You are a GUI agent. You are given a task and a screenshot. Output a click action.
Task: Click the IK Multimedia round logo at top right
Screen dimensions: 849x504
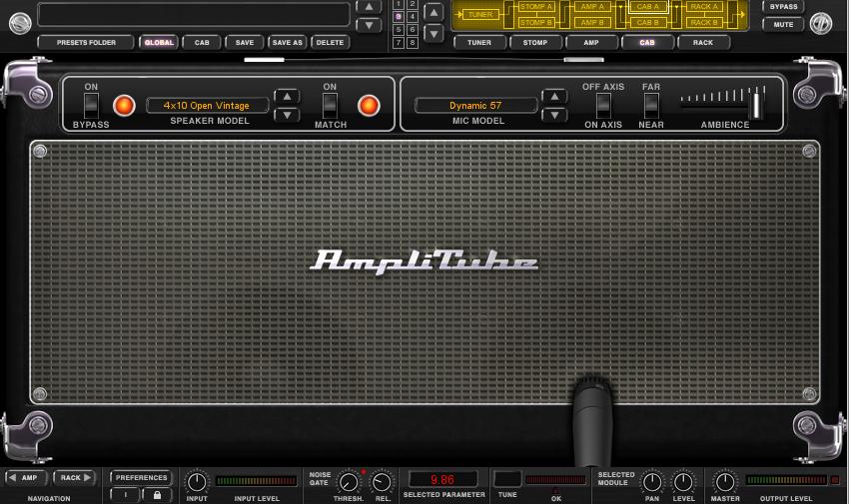click(821, 23)
